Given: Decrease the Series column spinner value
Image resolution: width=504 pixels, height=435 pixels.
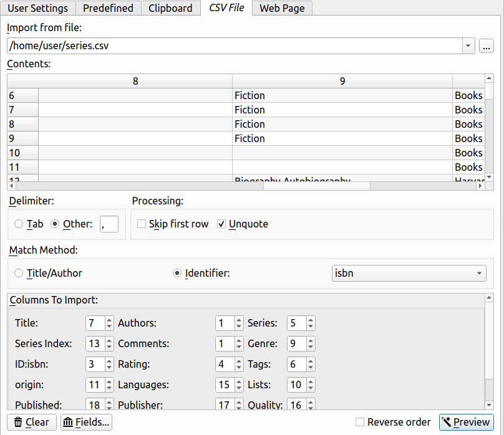Looking at the screenshot, I should 311,327.
